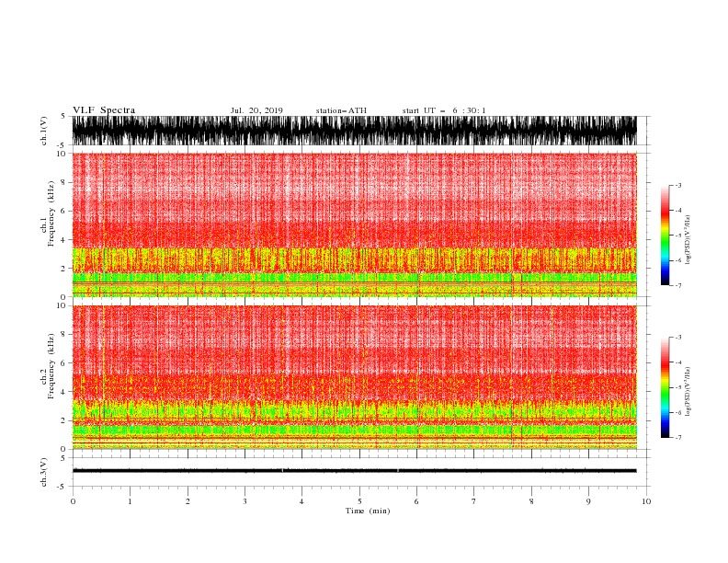Click the "VLF Spectra" plot title
The image size is (728, 563).
click(104, 110)
